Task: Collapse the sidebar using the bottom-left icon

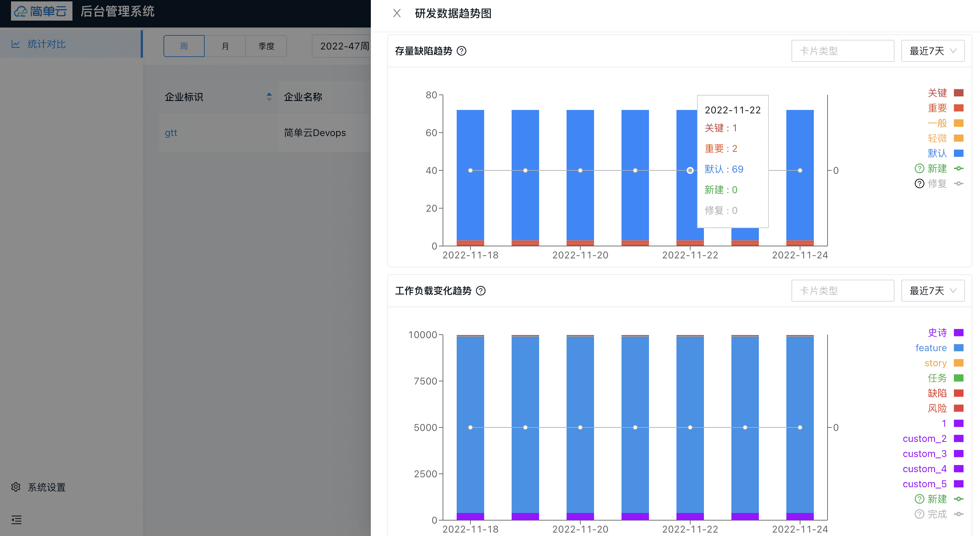Action: [17, 520]
